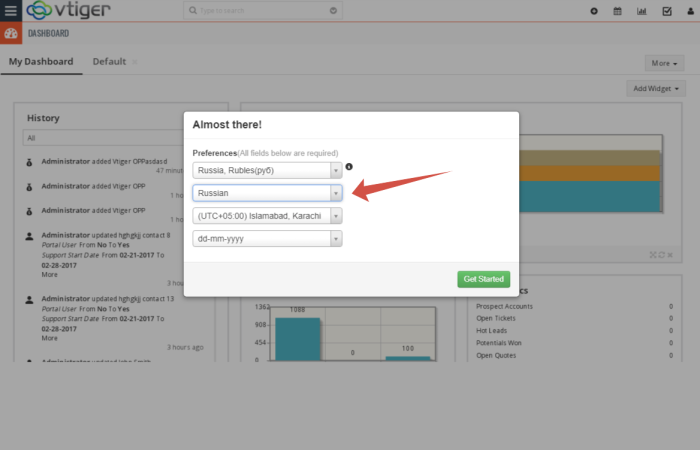This screenshot has height=450, width=700.
Task: Expand the Russian language dropdown
Action: [x=267, y=193]
